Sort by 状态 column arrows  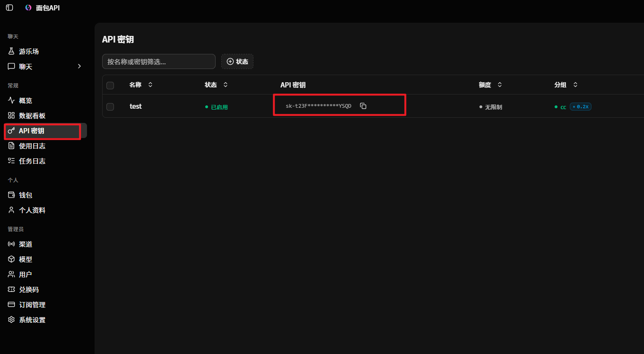(226, 85)
